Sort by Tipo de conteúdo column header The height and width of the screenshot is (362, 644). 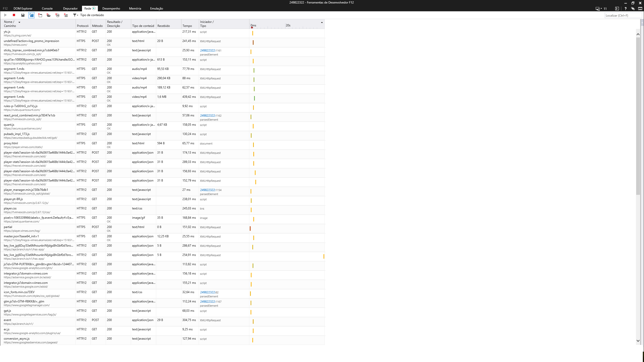coord(143,24)
